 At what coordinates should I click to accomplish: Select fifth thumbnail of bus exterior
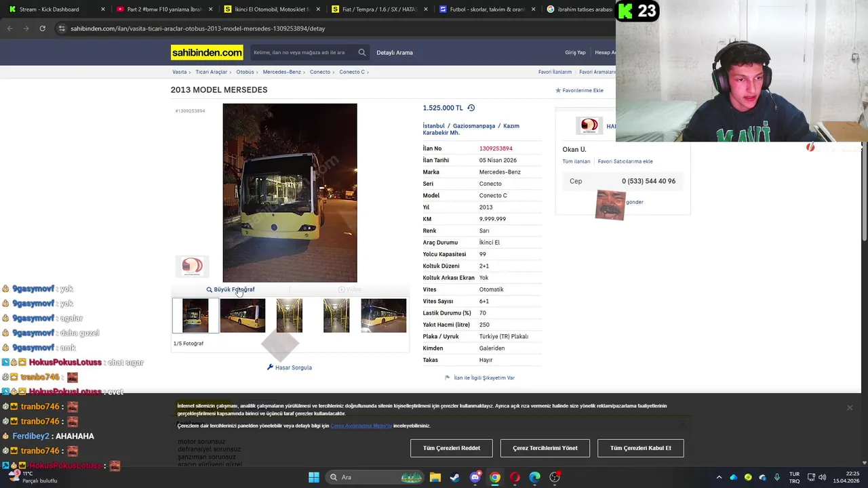(x=384, y=315)
